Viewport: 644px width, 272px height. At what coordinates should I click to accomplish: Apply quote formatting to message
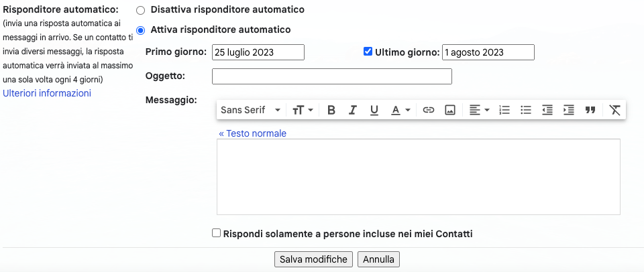coord(590,110)
